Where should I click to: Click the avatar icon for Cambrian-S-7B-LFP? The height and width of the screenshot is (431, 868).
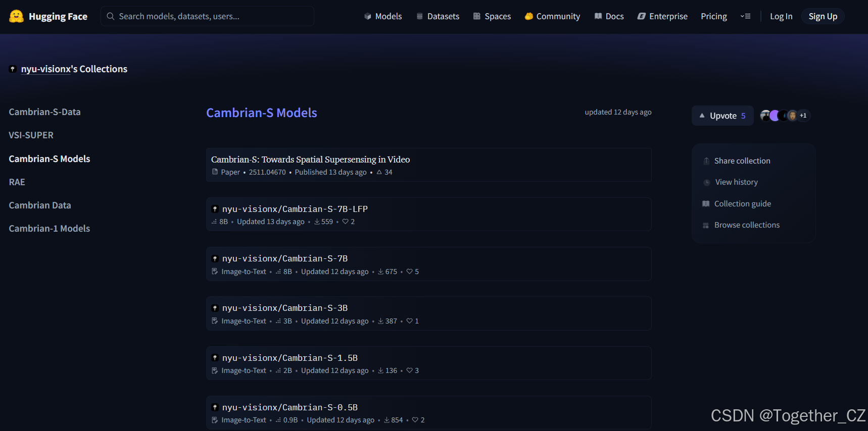pos(215,209)
